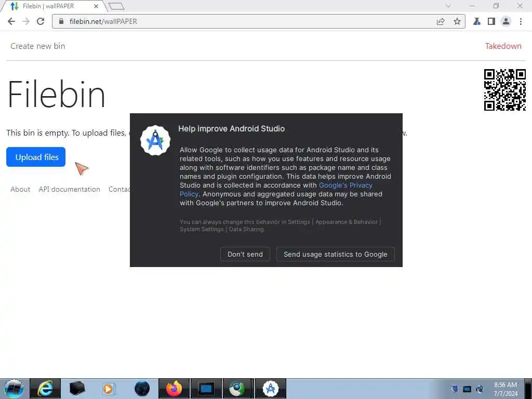Click the share page icon in address bar
The width and height of the screenshot is (532, 399).
(441, 21)
